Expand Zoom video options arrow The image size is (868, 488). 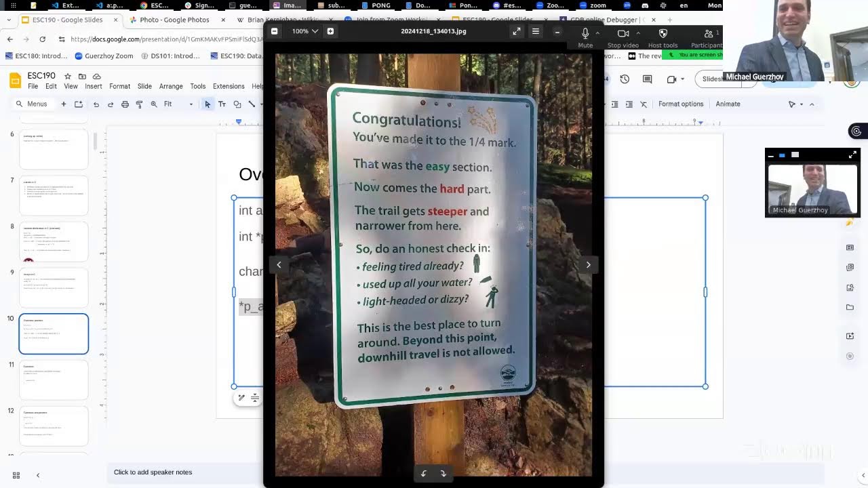pyautogui.click(x=637, y=33)
